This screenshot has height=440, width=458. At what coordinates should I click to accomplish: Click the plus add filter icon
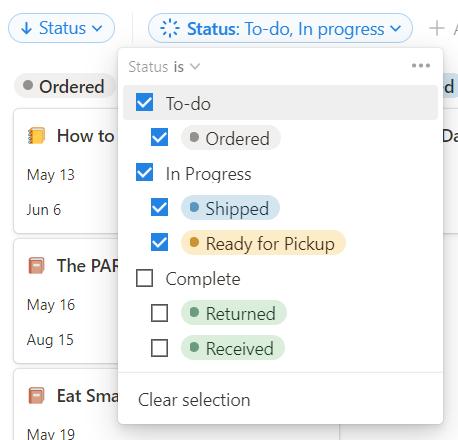[437, 28]
